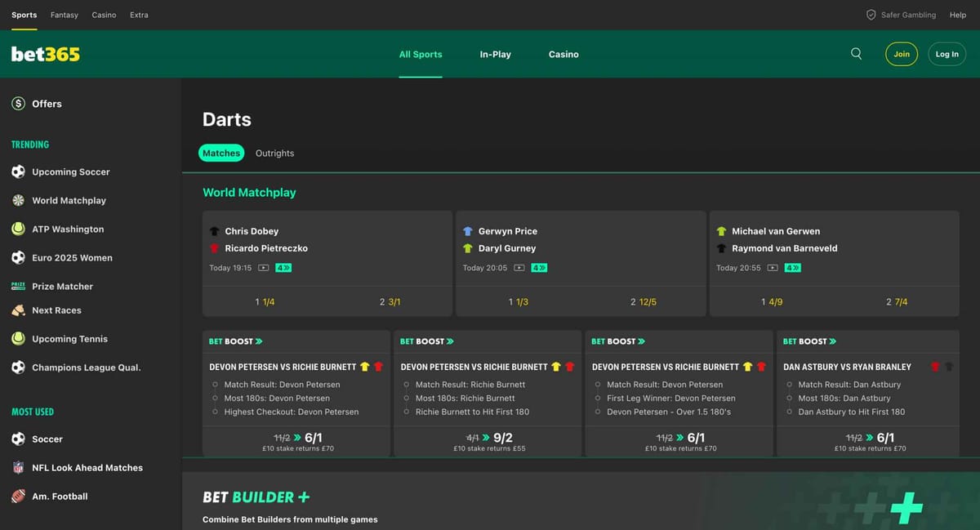Click the live stream icon for van Gerwen match
The height and width of the screenshot is (530, 980).
[x=773, y=268]
